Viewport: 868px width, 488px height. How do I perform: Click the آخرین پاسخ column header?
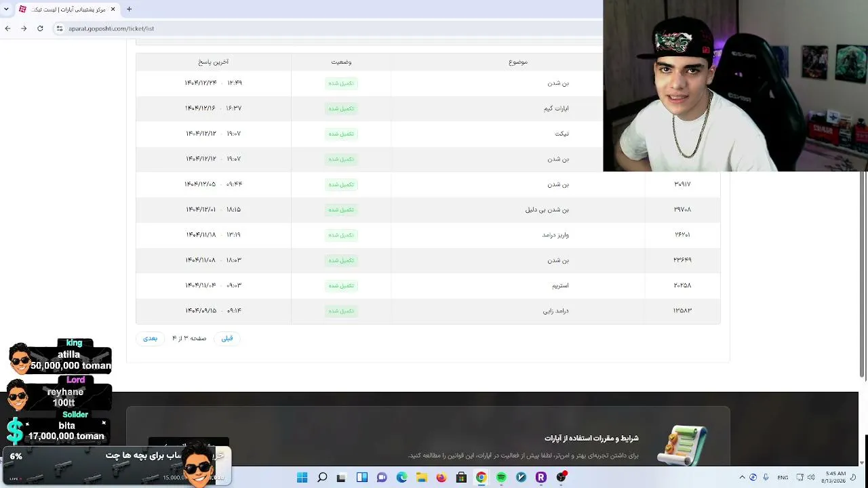coord(214,62)
